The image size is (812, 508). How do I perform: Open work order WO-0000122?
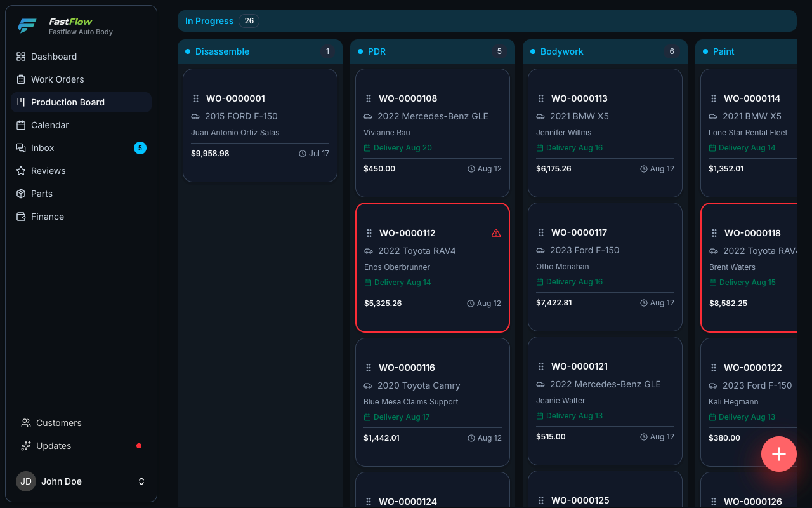752,368
